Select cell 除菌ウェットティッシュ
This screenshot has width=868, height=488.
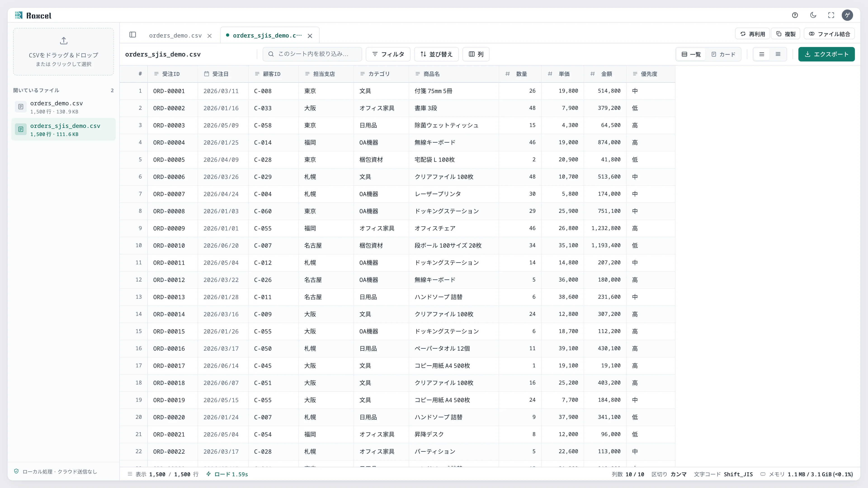coord(454,125)
